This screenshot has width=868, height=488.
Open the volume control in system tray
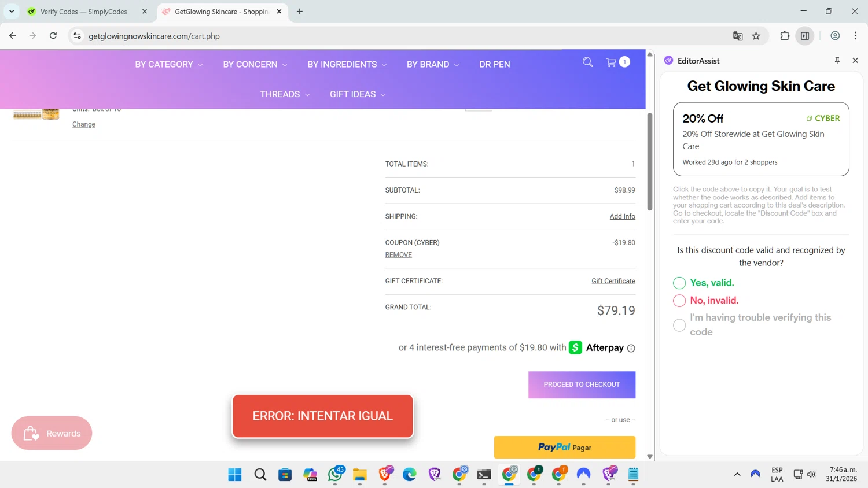pyautogui.click(x=811, y=475)
